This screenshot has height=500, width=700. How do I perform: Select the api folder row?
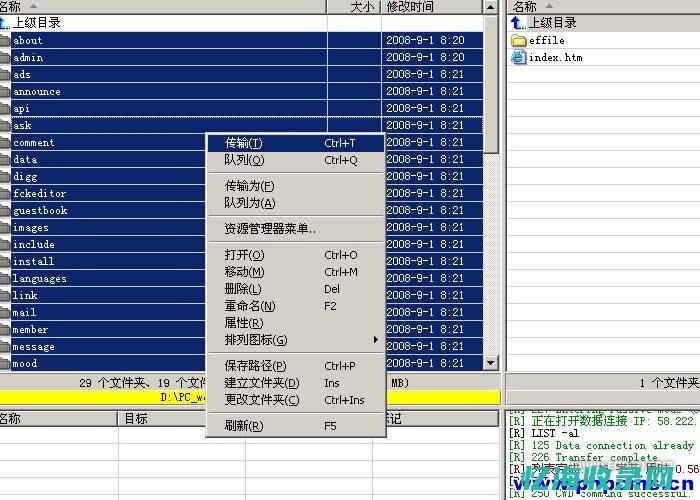242,108
